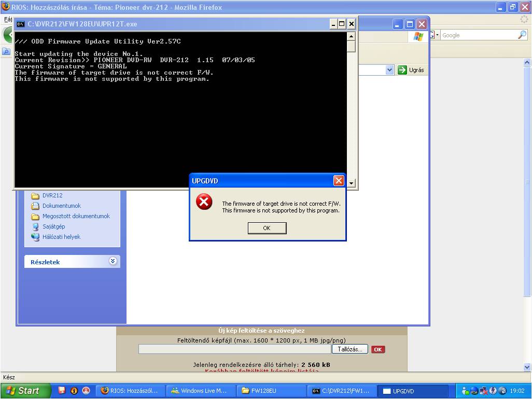532x399 pixels.
Task: Minimize the Firefox window
Action: [x=500, y=7]
